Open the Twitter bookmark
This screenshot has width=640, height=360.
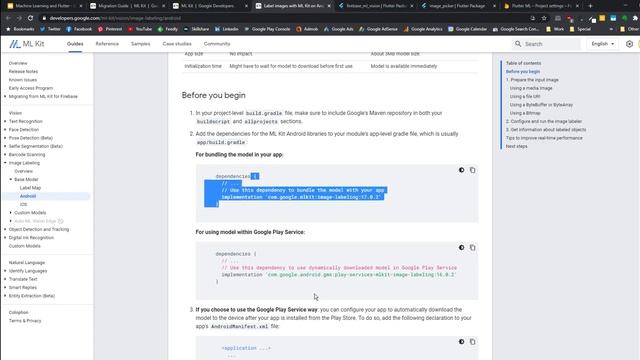click(x=50, y=29)
